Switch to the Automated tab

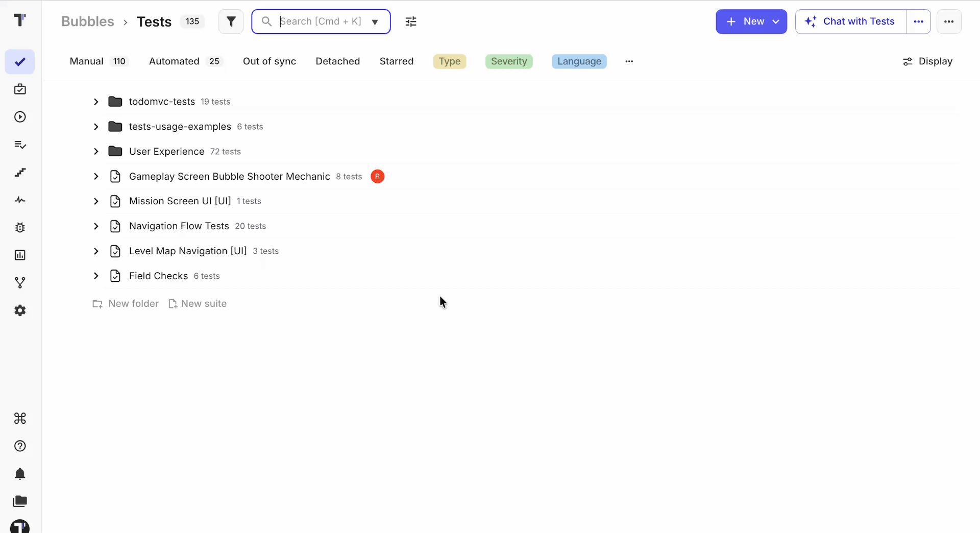click(x=186, y=61)
